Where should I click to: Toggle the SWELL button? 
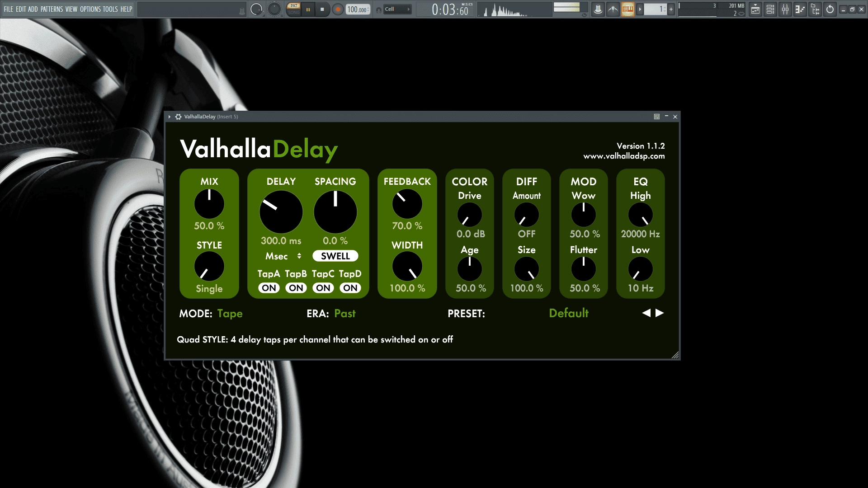click(335, 256)
